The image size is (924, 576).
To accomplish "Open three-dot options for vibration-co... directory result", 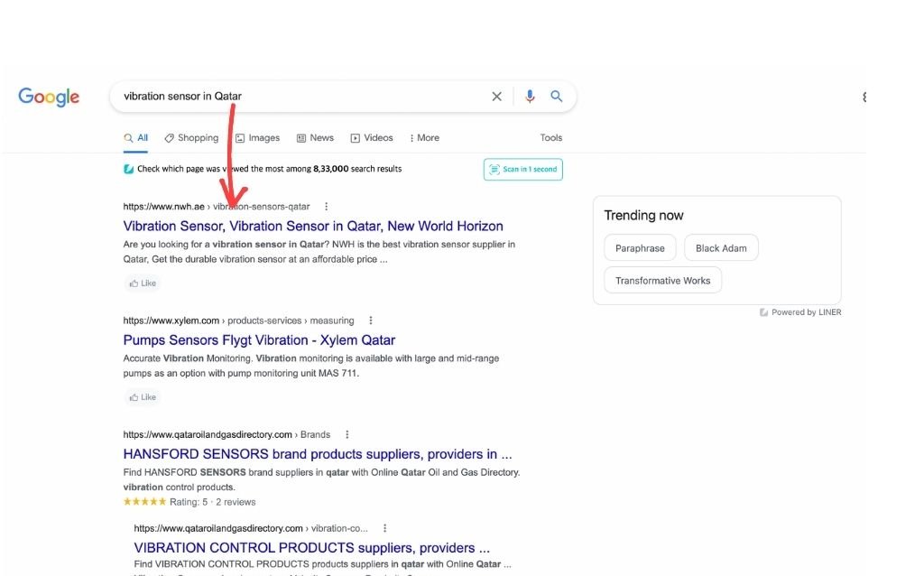I will click(385, 528).
